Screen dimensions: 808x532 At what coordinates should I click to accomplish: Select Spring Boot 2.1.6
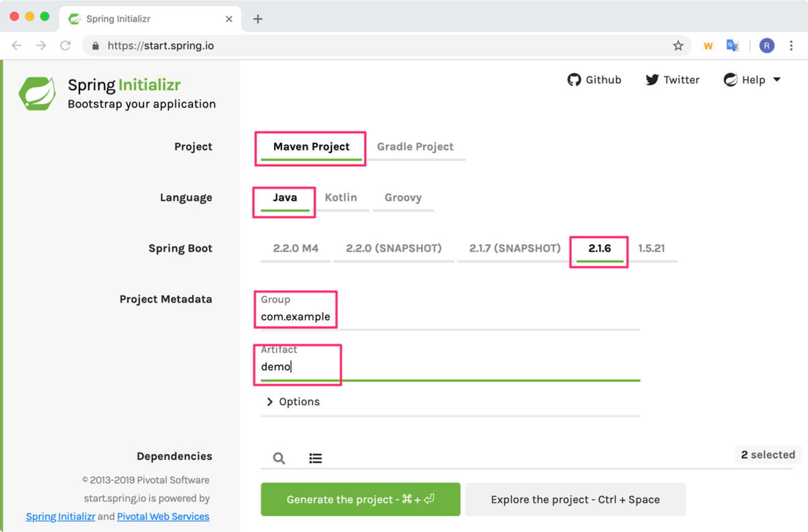[600, 248]
